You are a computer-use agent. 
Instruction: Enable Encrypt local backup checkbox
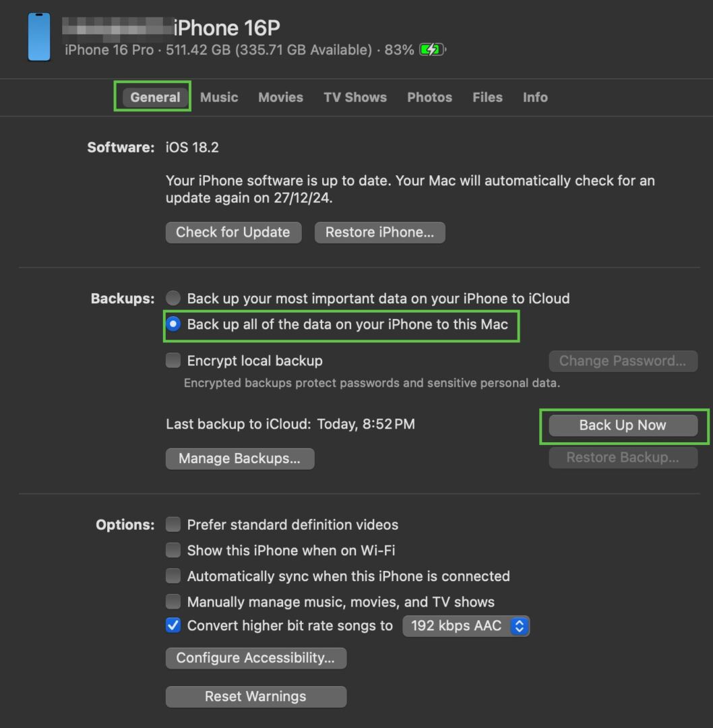pyautogui.click(x=174, y=361)
